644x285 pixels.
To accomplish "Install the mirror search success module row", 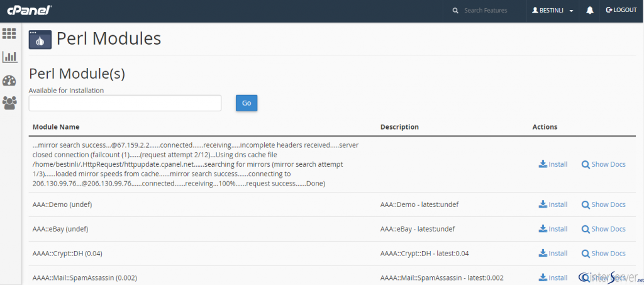I will [553, 164].
